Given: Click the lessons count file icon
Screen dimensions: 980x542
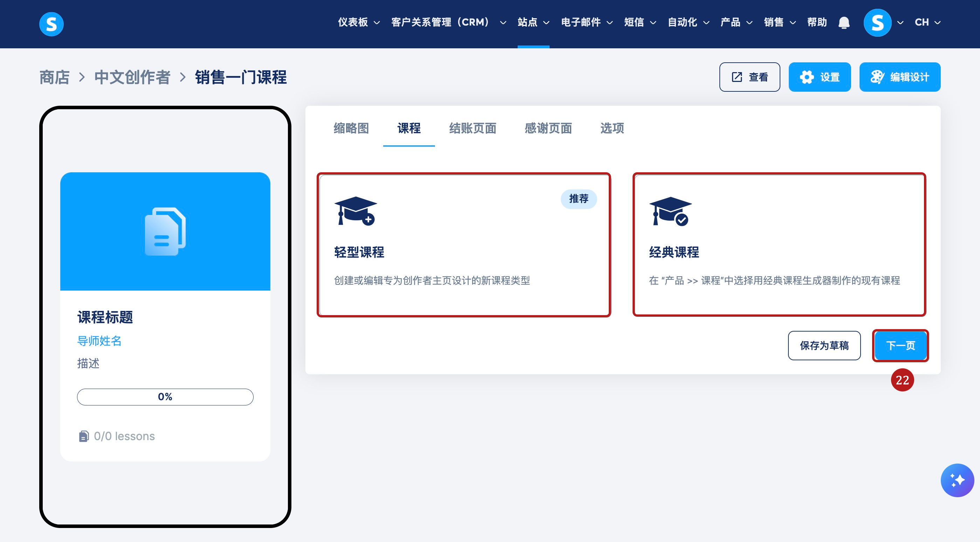Looking at the screenshot, I should [x=83, y=436].
